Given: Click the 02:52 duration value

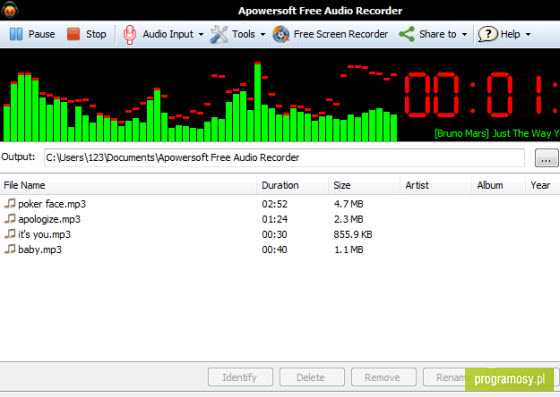Looking at the screenshot, I should coord(275,204).
